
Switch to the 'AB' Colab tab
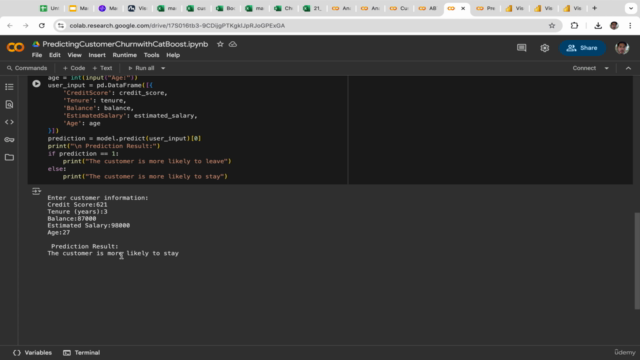point(427,8)
